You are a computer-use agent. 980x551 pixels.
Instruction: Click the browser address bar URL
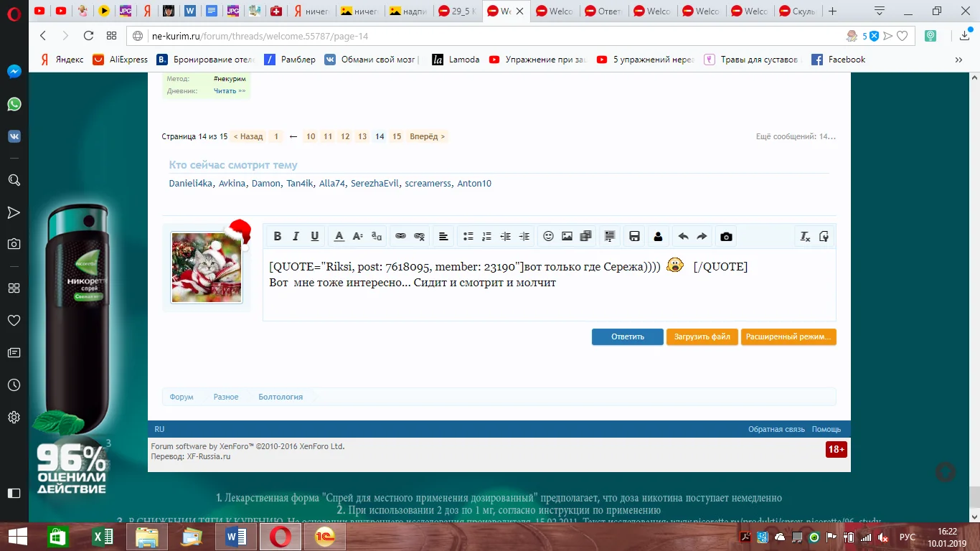(x=260, y=36)
